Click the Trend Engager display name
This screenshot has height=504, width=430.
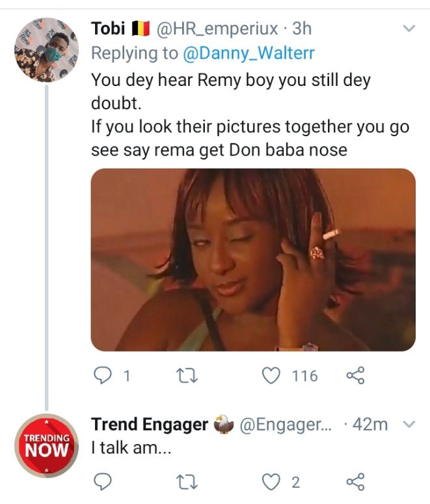point(150,425)
